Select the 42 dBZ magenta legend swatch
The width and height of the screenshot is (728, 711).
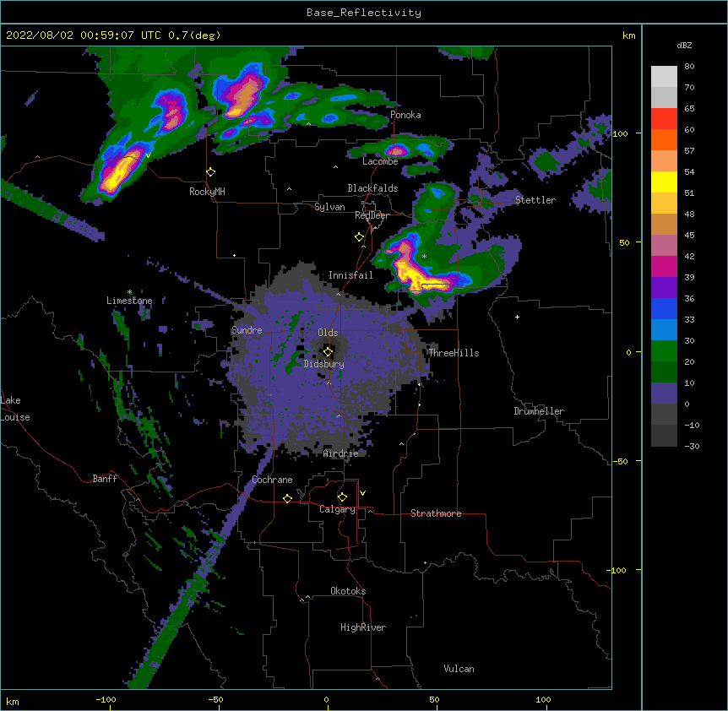click(664, 266)
